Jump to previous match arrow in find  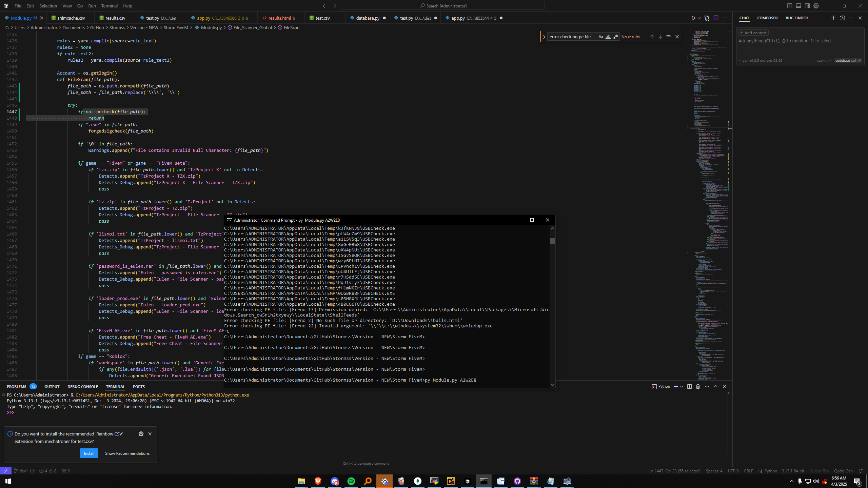(652, 37)
